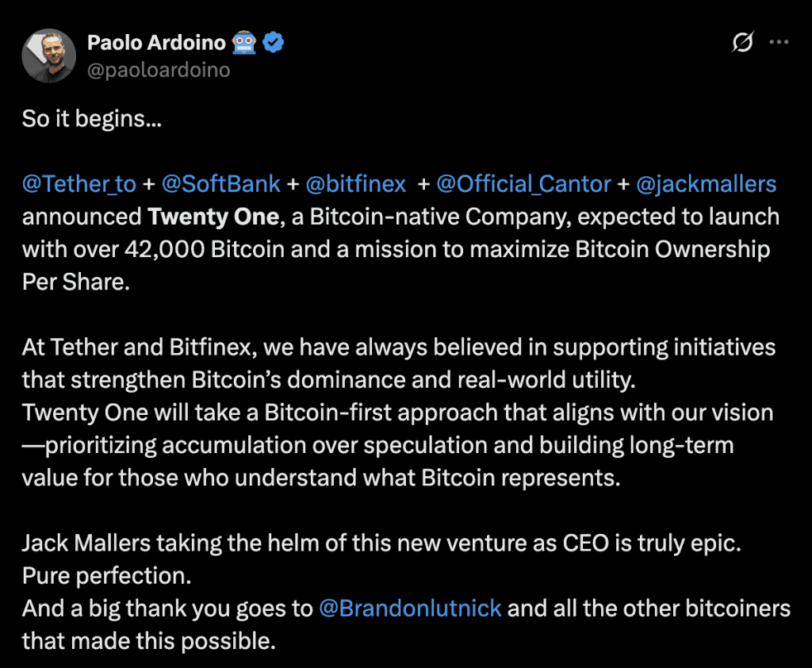Screen dimensions: 812x668
Task: Visit the @SoftBank mention link
Action: tap(221, 184)
